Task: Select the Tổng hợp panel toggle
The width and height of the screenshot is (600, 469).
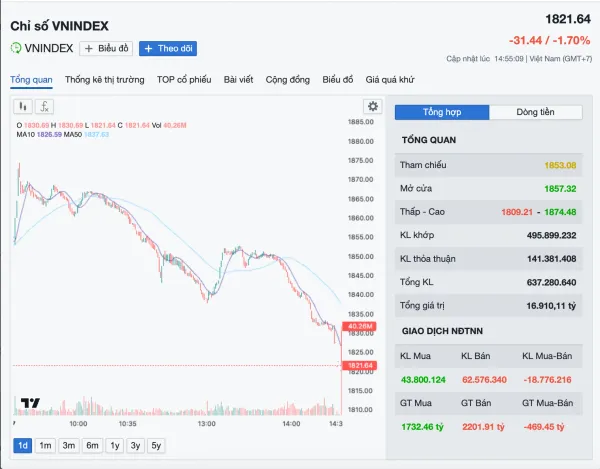Action: pos(442,112)
